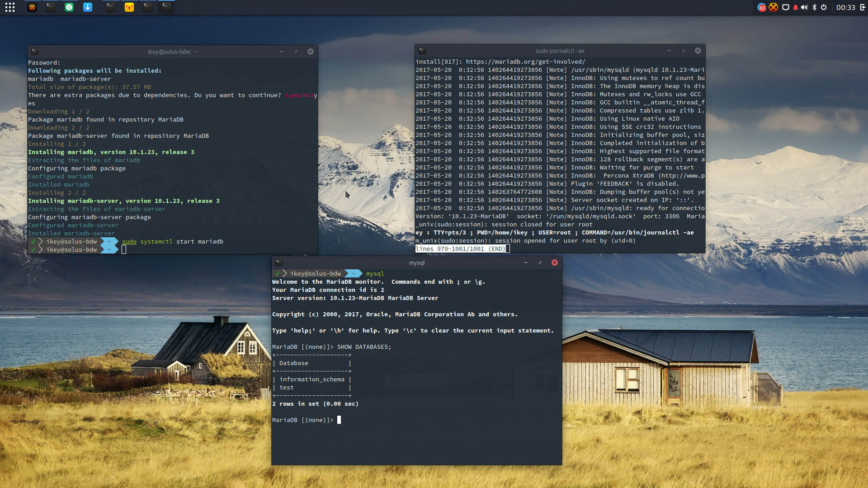
Task: Close the ikey@solus-bdw terminal window
Action: (x=311, y=52)
